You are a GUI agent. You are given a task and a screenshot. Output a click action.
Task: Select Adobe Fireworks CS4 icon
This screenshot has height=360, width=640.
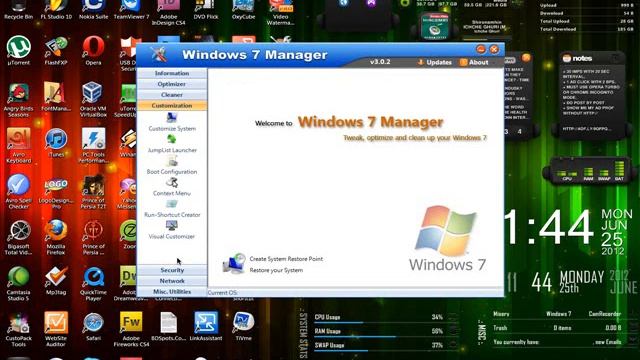click(x=131, y=330)
